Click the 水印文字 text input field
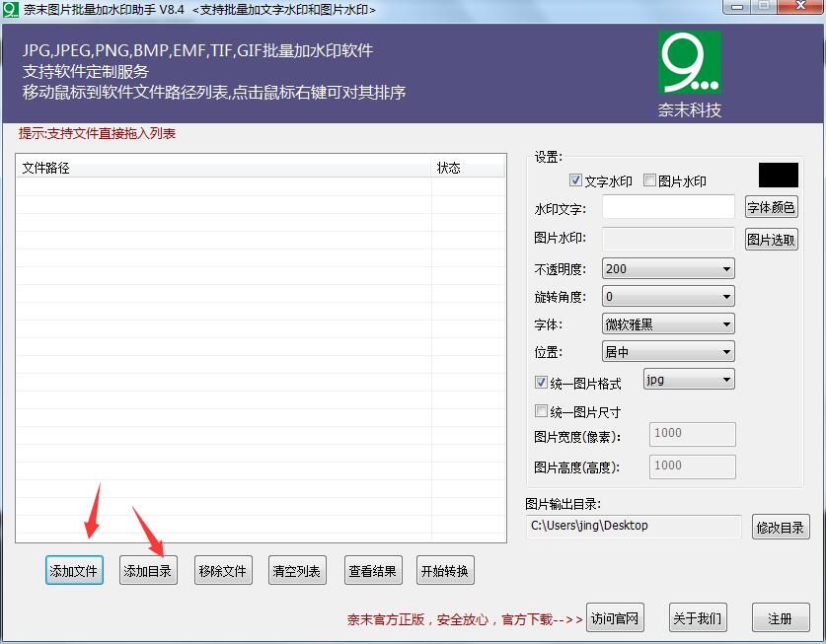Screen dimensions: 826x644 tap(668, 207)
